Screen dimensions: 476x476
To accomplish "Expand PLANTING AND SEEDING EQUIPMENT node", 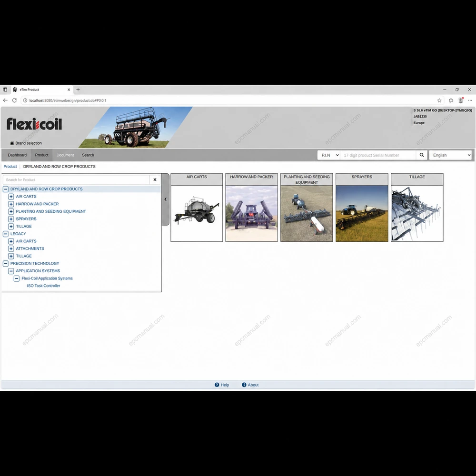I will point(11,211).
